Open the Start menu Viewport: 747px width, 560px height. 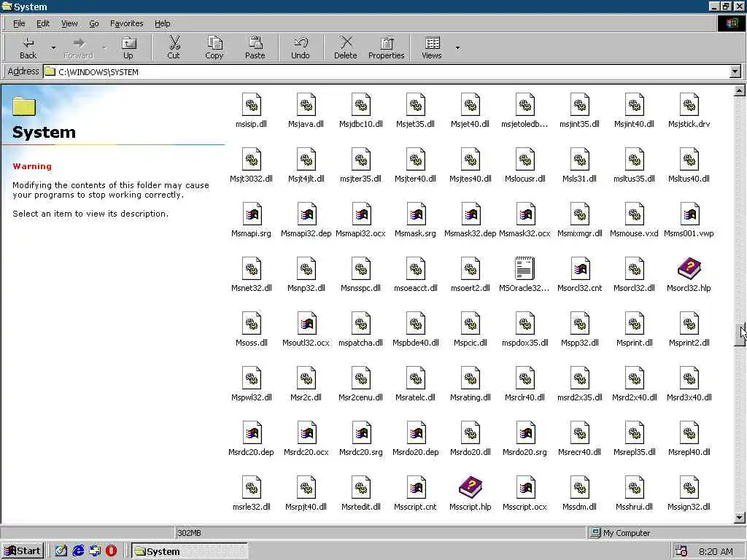tap(23, 551)
